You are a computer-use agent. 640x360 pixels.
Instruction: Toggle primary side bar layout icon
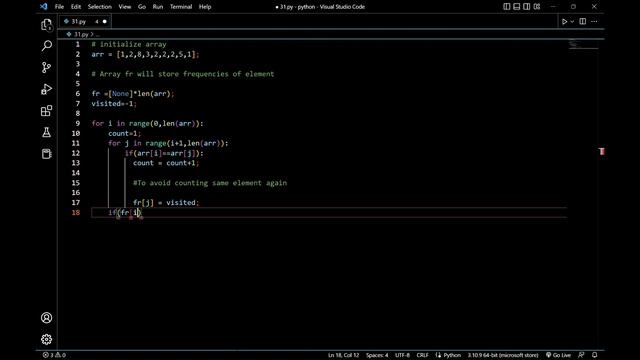(507, 7)
